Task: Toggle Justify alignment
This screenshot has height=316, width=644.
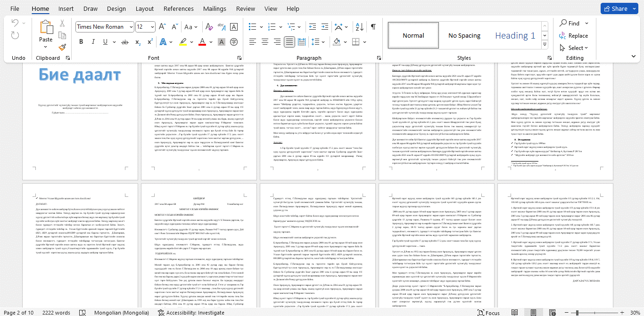Action: point(289,42)
